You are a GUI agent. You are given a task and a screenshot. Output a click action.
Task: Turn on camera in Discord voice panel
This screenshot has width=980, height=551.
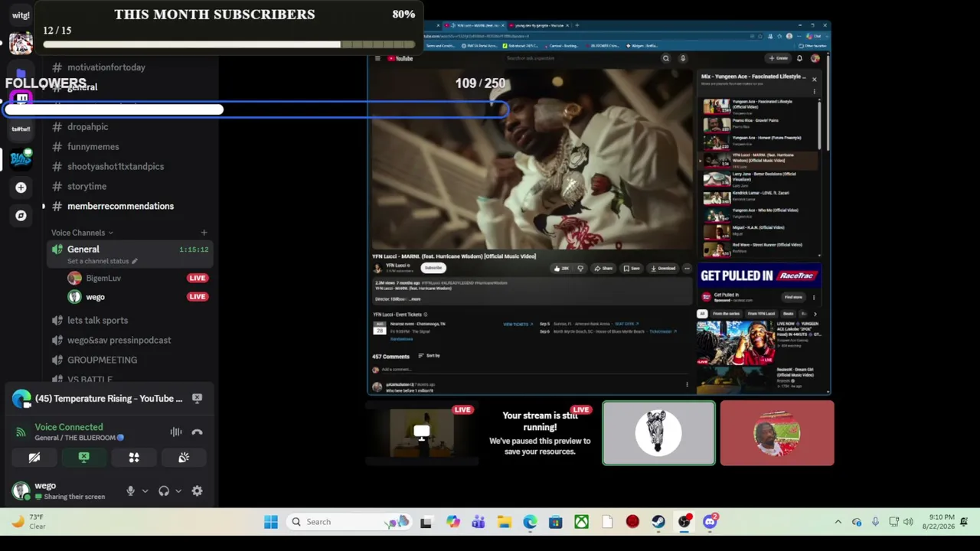[x=34, y=458]
